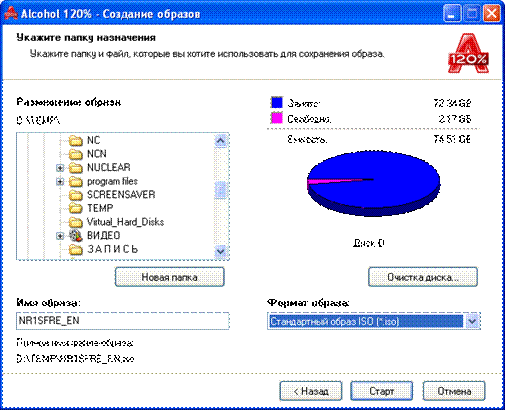505x410 pixels.
Task: Select the Стандартный образ ISO combo box
Action: [x=373, y=321]
